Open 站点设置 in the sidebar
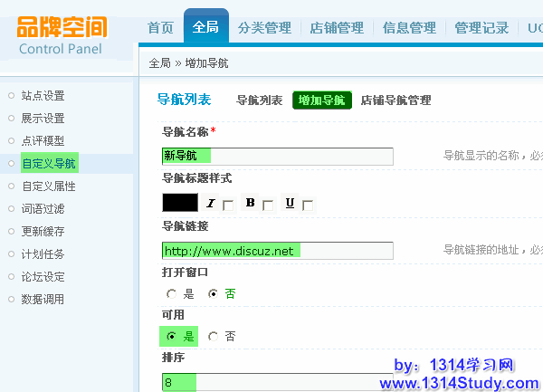543x392 pixels. pos(43,96)
